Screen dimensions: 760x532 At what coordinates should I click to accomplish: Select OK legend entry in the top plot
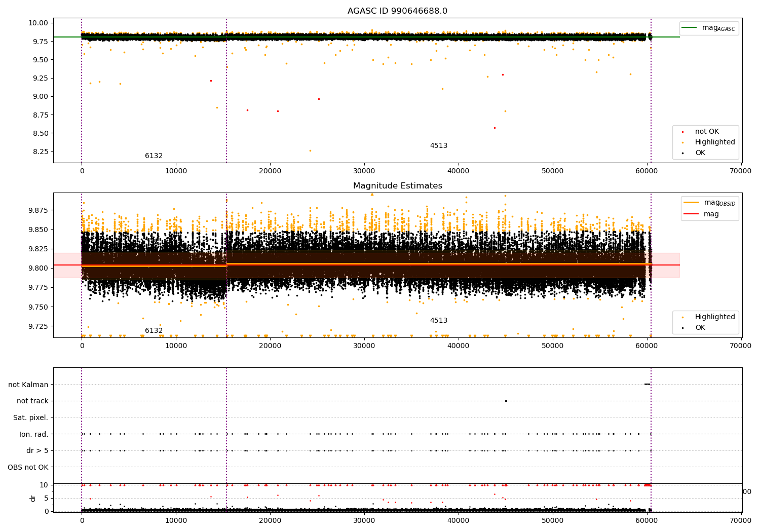click(700, 153)
